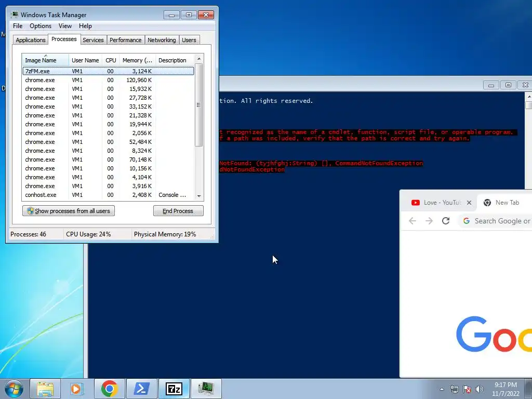Select the New Tab in Chrome
The image size is (532, 399).
coord(504,203)
